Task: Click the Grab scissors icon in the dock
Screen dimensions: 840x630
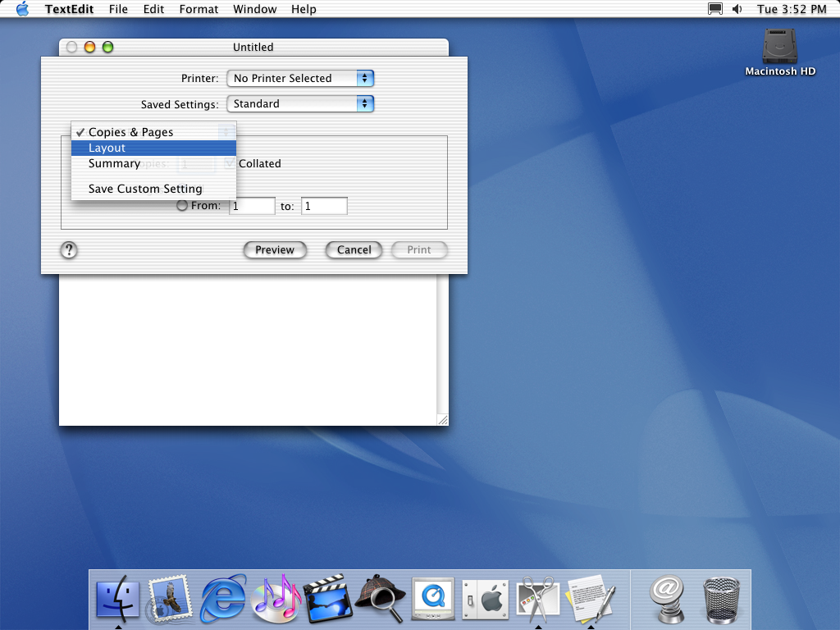Action: (x=538, y=599)
